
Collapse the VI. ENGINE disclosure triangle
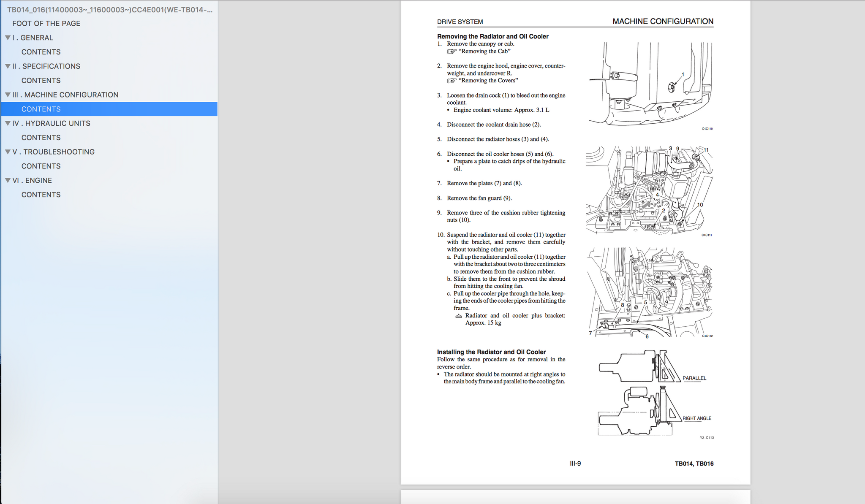point(8,180)
